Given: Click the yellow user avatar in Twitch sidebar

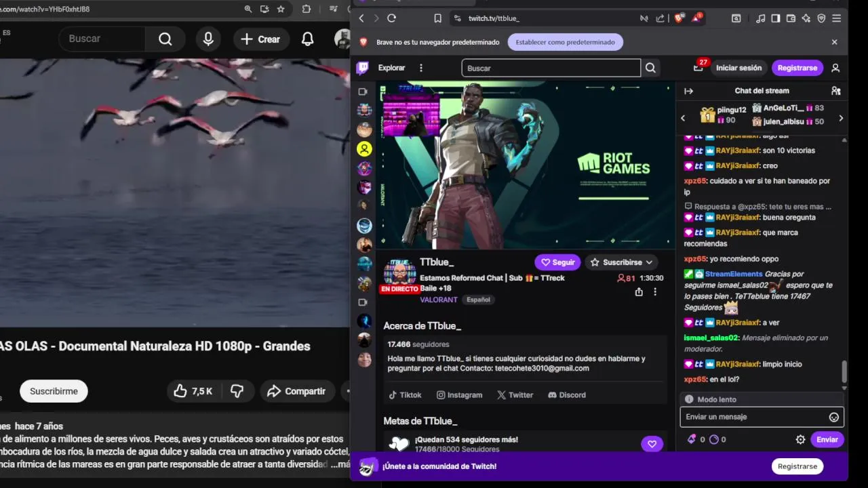Looking at the screenshot, I should [x=364, y=149].
